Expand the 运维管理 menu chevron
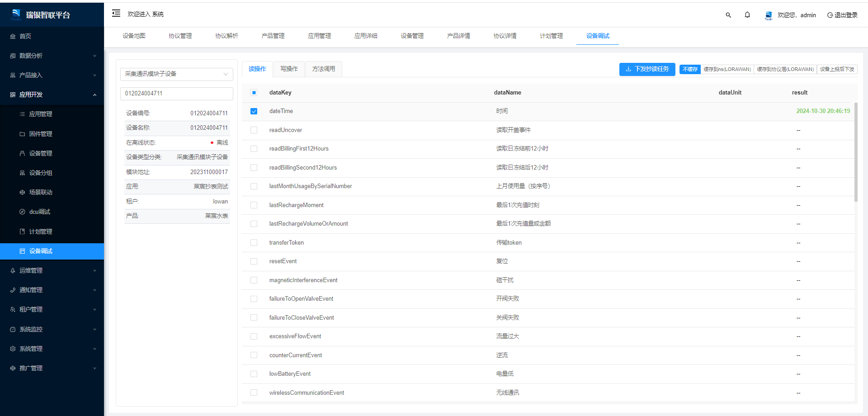Viewport: 868px width, 416px height. (94, 270)
